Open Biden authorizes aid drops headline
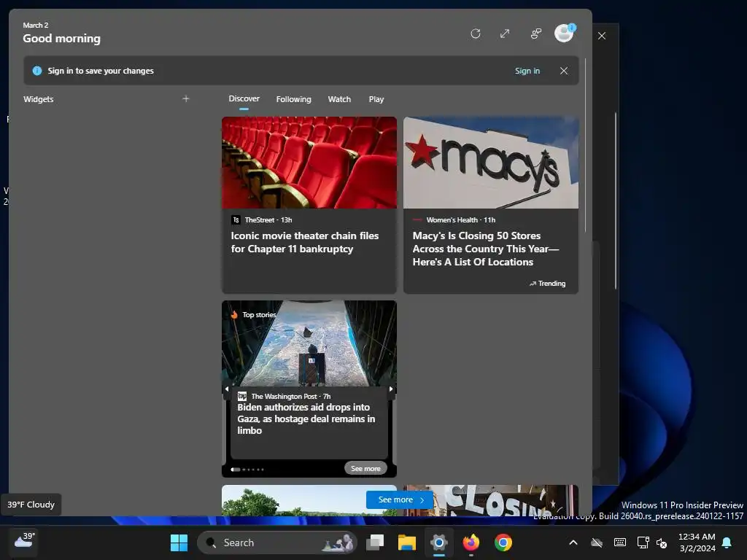 (306, 419)
